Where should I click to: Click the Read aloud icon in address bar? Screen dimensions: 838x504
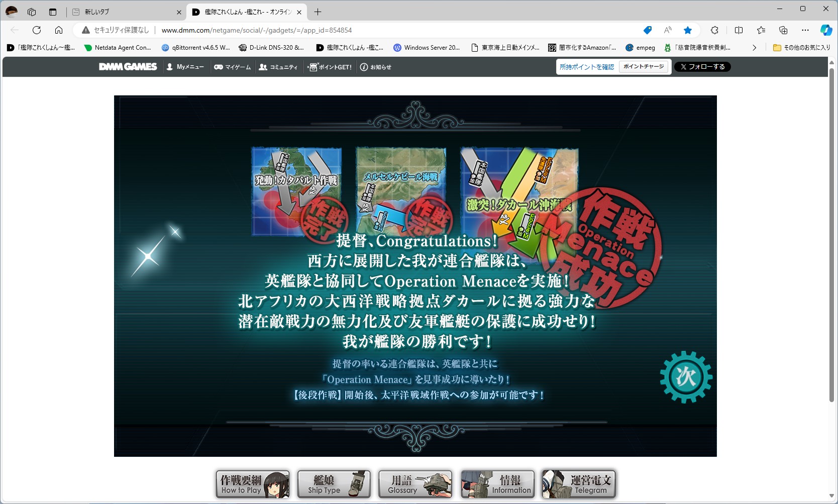[668, 30]
